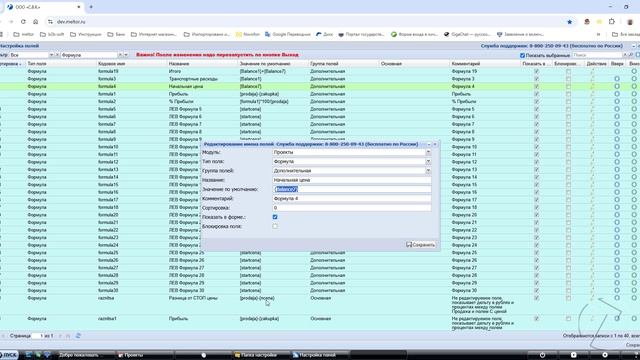Toggle the block checkbox in Формула 30 row
The height and width of the screenshot is (360, 640).
tap(568, 291)
